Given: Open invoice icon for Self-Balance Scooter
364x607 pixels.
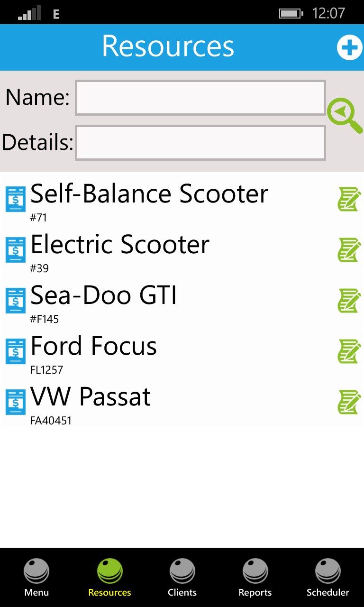Looking at the screenshot, I should (x=16, y=199).
